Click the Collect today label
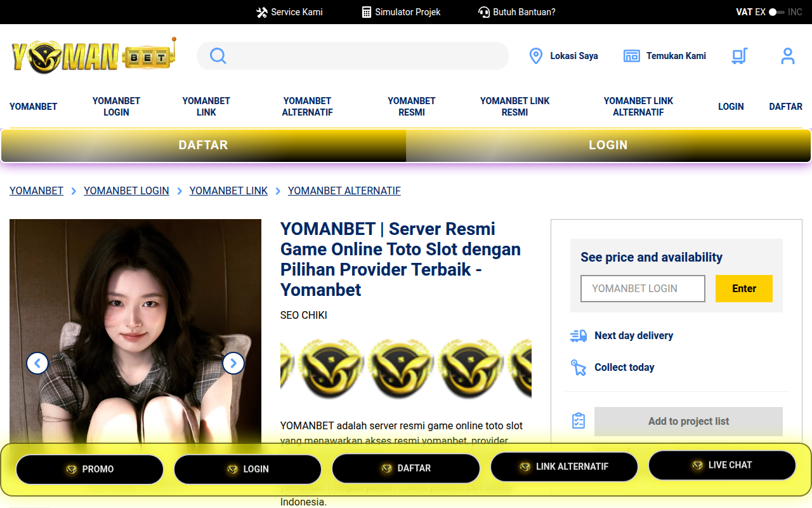 624,368
